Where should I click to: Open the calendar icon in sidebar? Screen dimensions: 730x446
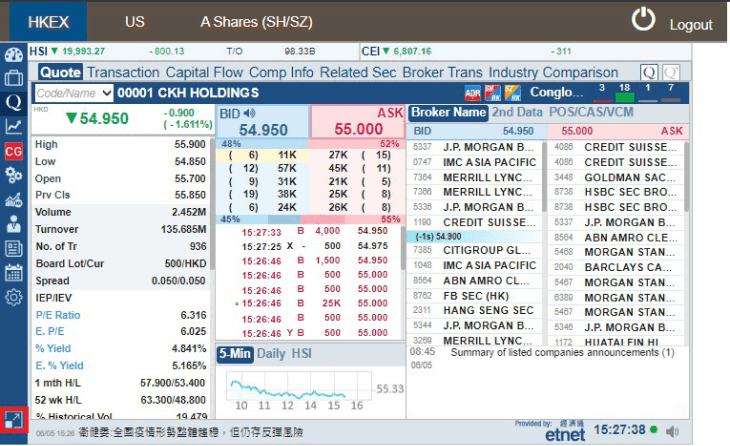(14, 273)
